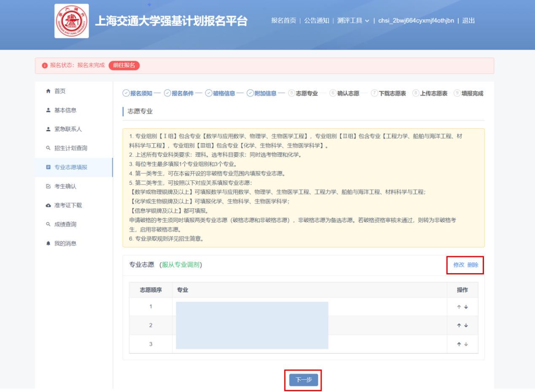Open 首页 home icon in sidebar
This screenshot has width=535, height=392.
[x=48, y=91]
